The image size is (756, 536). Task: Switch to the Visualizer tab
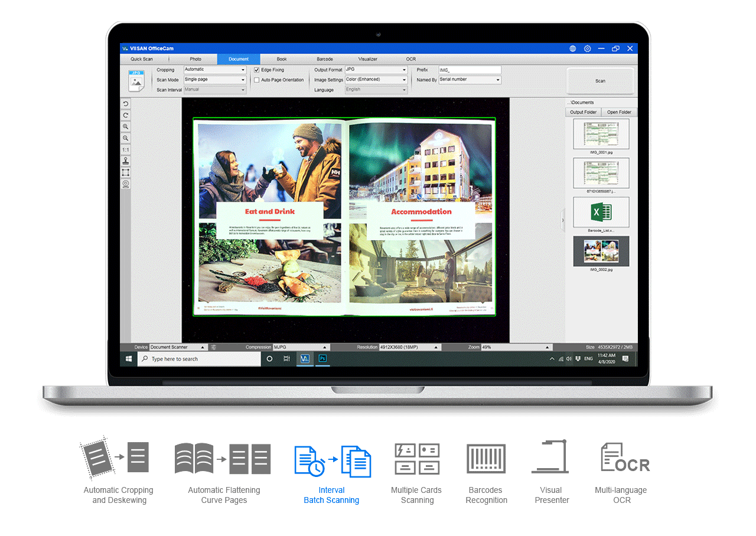coord(367,59)
